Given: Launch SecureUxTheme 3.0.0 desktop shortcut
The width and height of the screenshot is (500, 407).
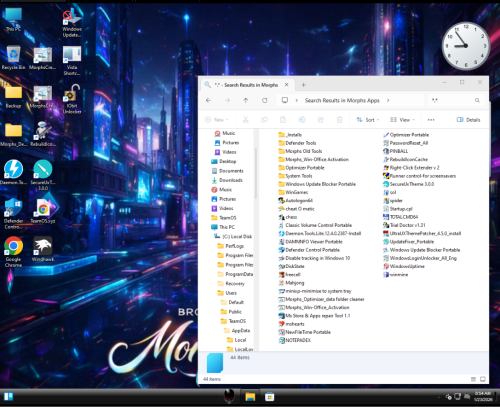Looking at the screenshot, I should (43, 174).
